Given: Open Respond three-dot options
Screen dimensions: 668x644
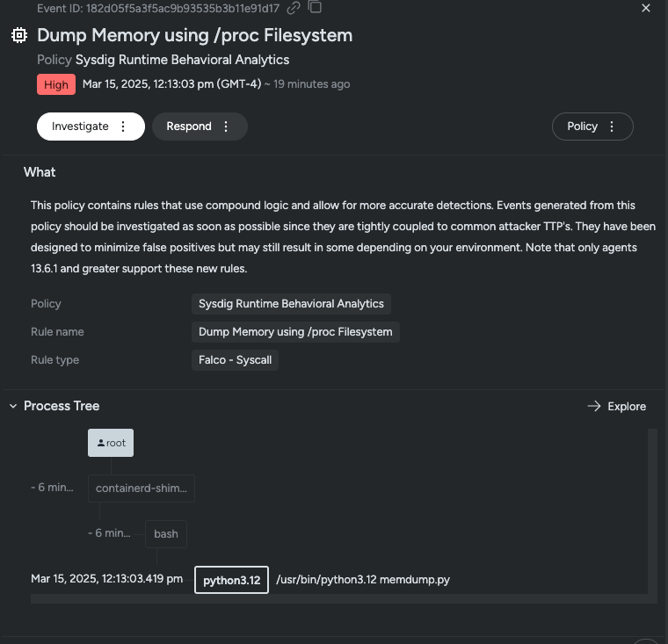Looking at the screenshot, I should (x=226, y=127).
